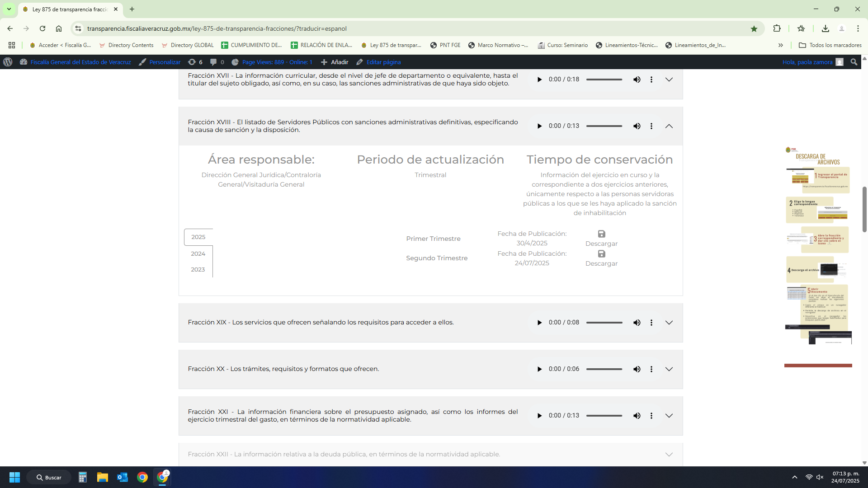Open the WordPress logo admin menu

[8, 62]
